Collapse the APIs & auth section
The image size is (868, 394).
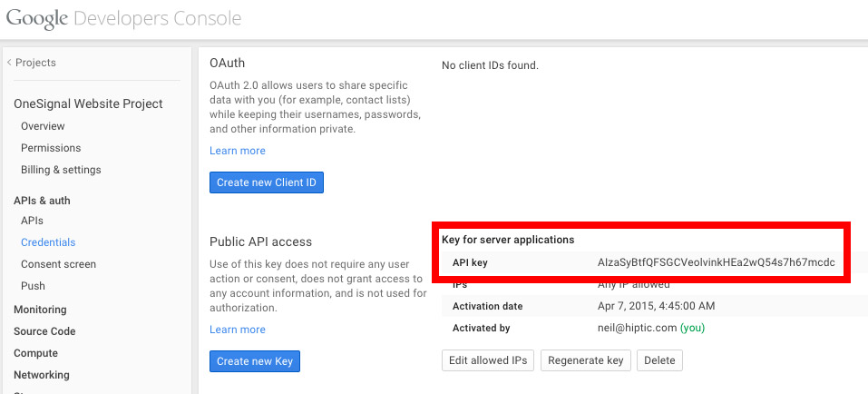point(42,201)
